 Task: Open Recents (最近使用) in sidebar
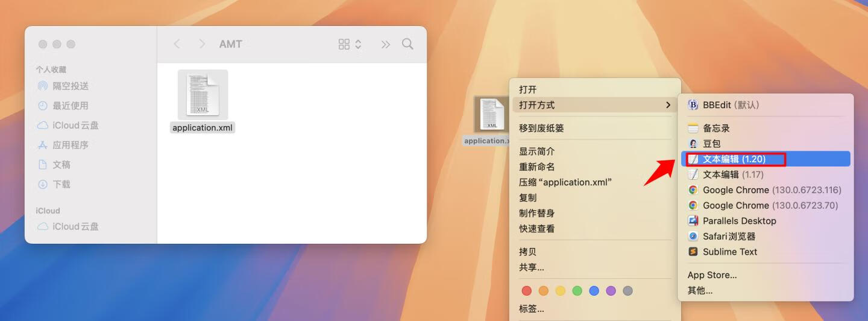click(70, 106)
